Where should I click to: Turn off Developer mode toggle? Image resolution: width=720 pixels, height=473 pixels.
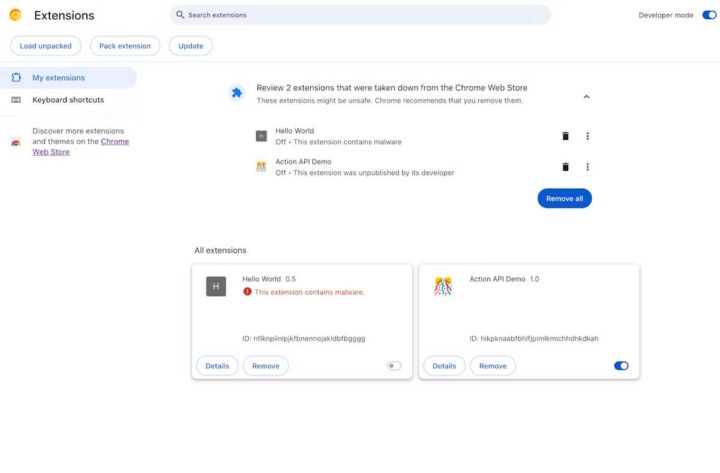(709, 15)
